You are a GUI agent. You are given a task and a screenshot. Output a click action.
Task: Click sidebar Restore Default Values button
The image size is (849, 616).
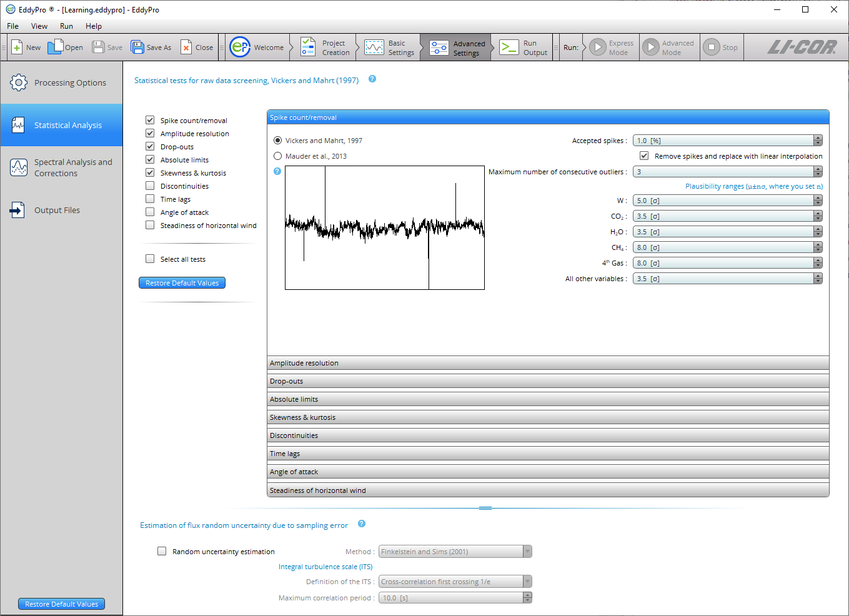tap(61, 604)
